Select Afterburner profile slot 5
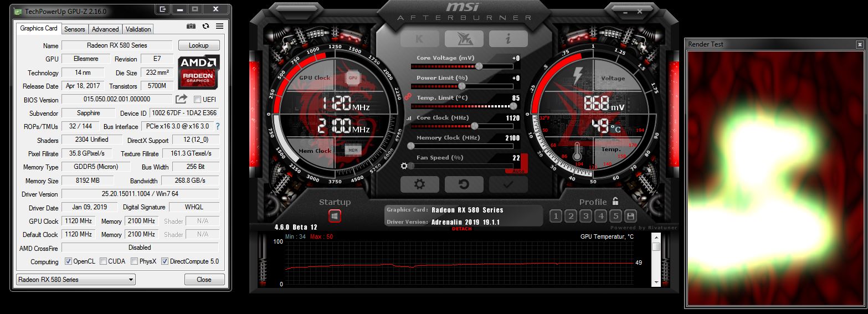 615,216
